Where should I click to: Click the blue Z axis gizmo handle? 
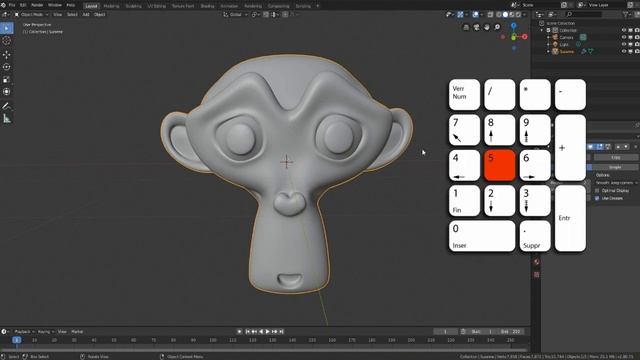(513, 26)
